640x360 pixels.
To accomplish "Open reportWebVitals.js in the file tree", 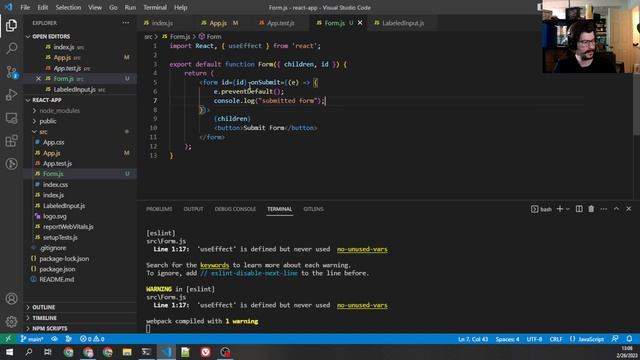I will (68, 227).
